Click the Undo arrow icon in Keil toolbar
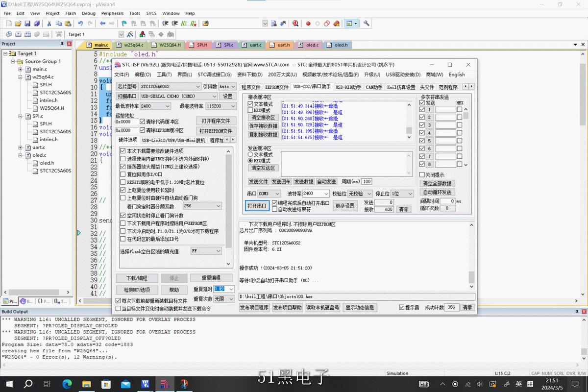Image resolution: width=588 pixels, height=392 pixels. pos(80,23)
